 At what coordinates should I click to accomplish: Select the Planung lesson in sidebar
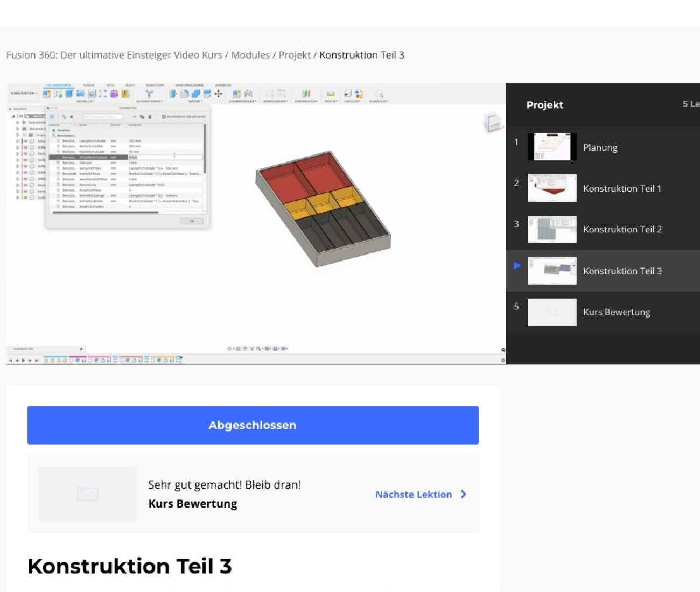pos(600,147)
